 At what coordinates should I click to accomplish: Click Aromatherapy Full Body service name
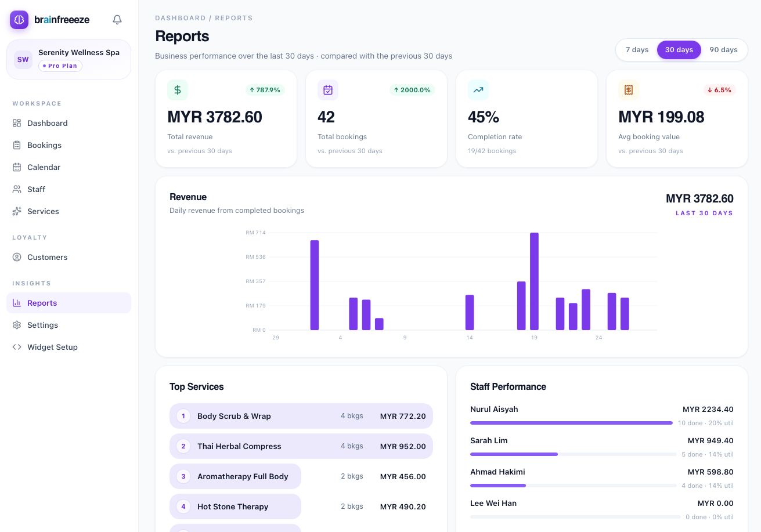[243, 476]
